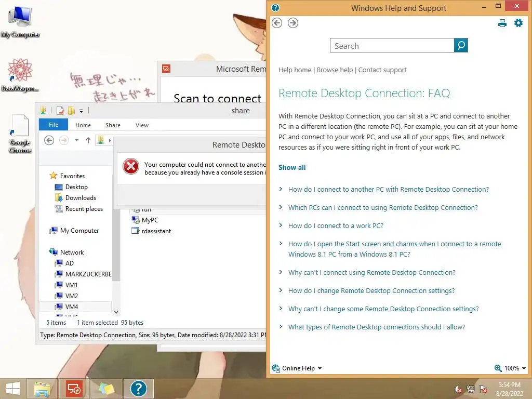This screenshot has height=399, width=532.
Task: Click Microsoft Remote Desktop Assistant window icon
Action: [x=166, y=69]
